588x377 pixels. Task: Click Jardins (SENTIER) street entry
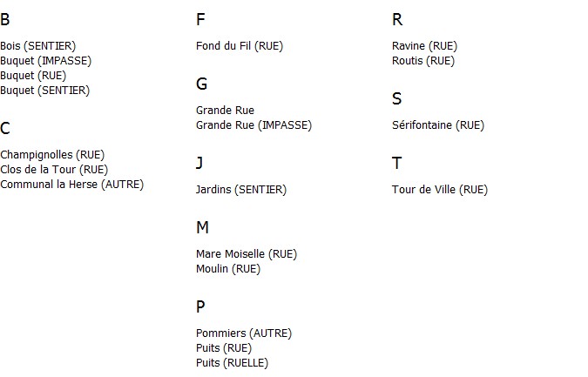click(x=241, y=190)
